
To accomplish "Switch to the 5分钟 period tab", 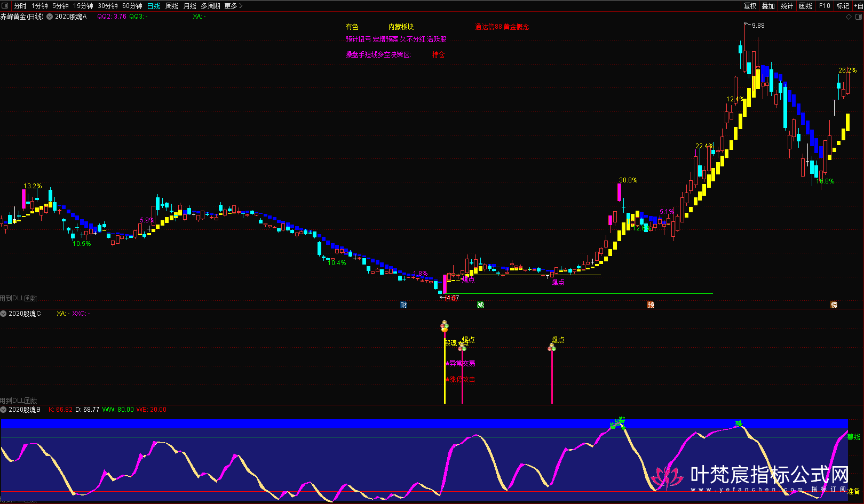I will coord(60,6).
